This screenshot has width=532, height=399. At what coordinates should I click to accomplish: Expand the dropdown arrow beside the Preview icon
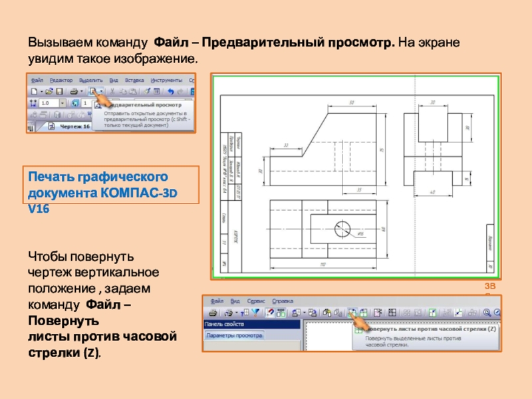pos(102,91)
